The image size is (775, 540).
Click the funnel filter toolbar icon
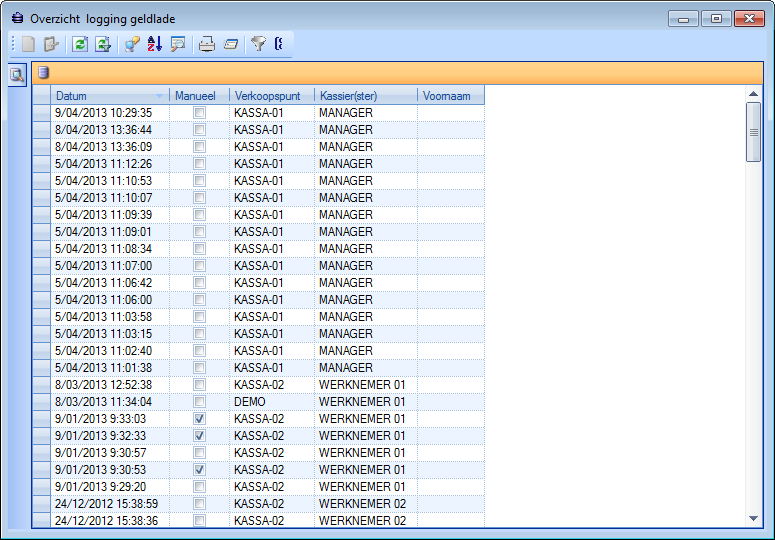pyautogui.click(x=258, y=43)
